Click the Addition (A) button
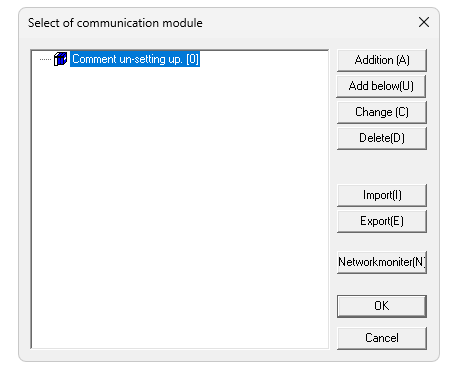This screenshot has height=375, width=451. [x=382, y=60]
